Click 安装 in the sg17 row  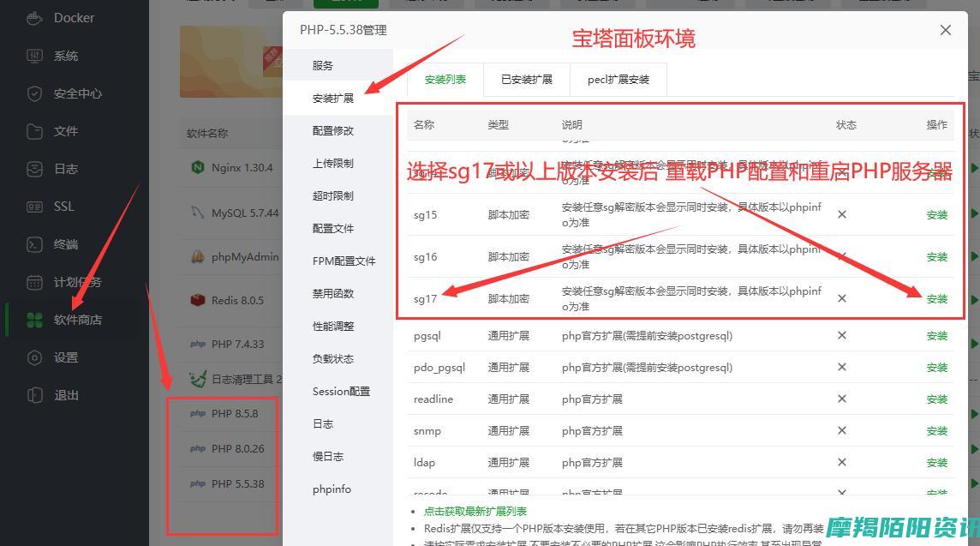[937, 298]
